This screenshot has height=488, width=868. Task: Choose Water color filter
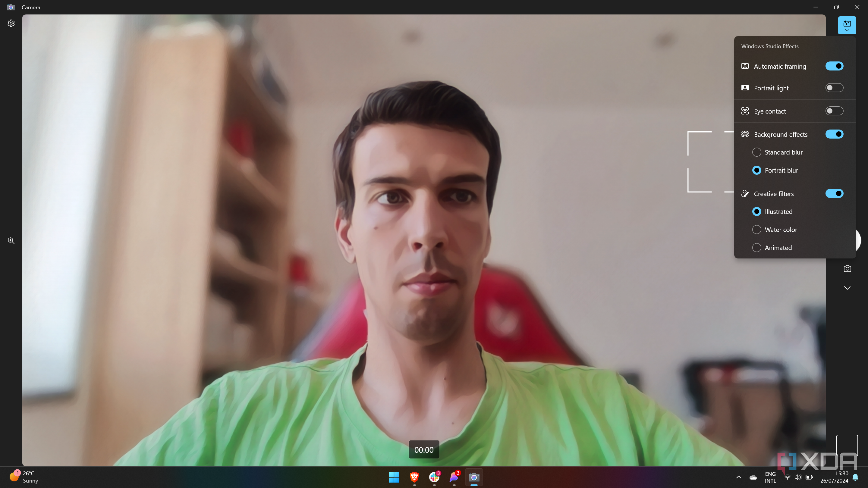click(756, 230)
